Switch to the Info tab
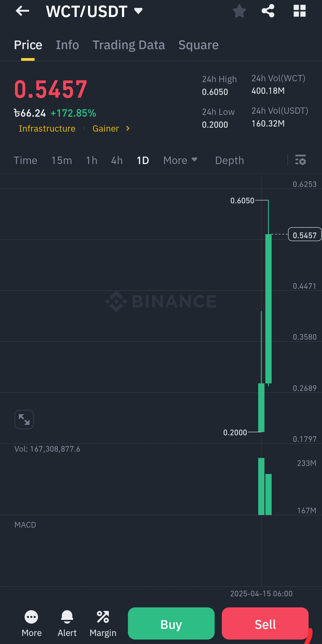This screenshot has width=322, height=644. 67,45
